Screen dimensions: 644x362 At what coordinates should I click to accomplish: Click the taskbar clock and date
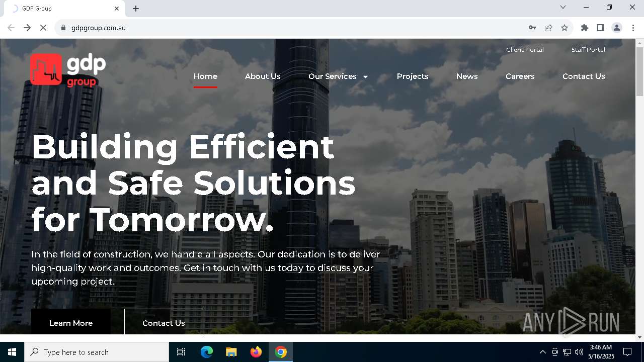[x=601, y=352]
